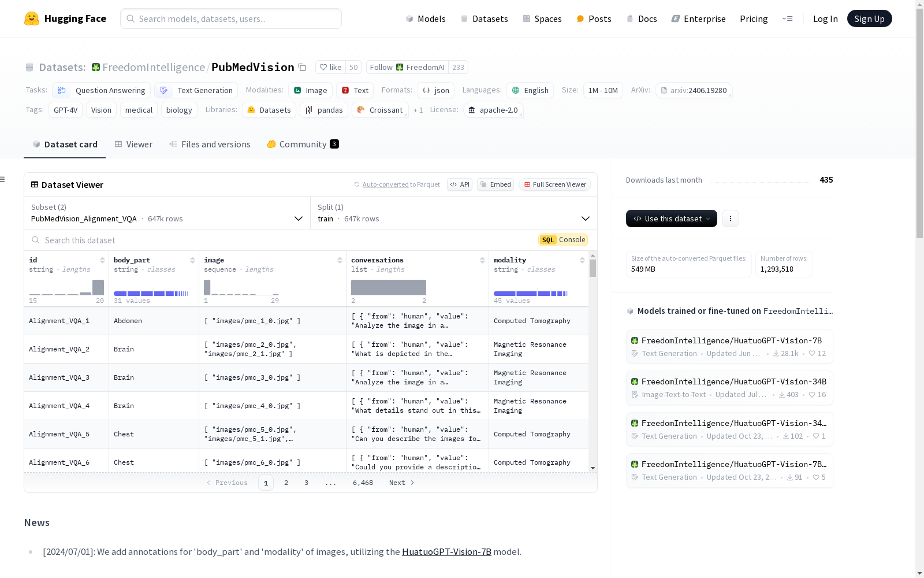Viewport: 924px width, 578px height.
Task: Click the three-dot more options button
Action: (x=731, y=218)
